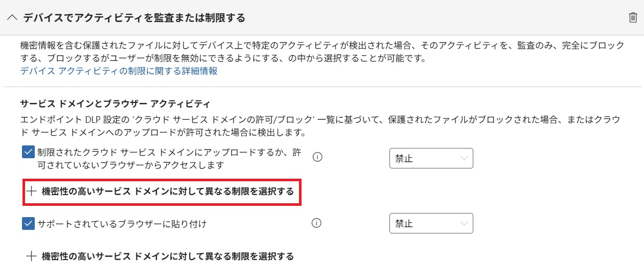Screen dimensions: 644x277
Task: Click the サービス ドメインとブラウザー アクティビティ heading
Action: (115, 103)
